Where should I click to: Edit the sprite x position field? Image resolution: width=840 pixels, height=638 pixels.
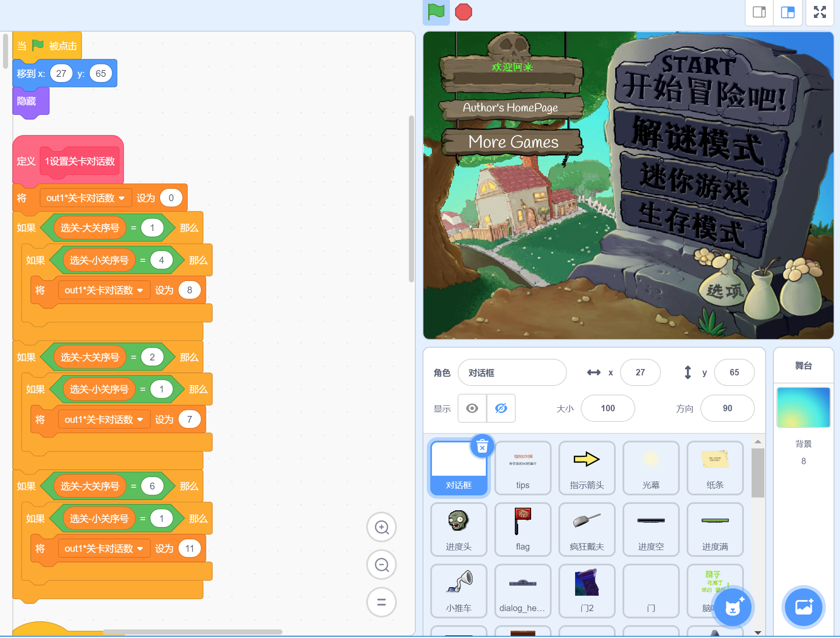(x=640, y=372)
